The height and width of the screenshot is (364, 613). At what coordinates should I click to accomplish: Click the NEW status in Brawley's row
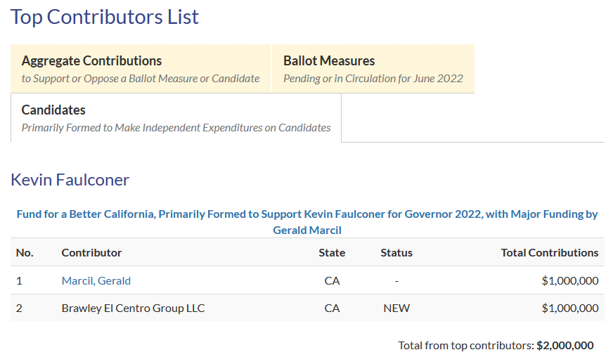point(396,308)
